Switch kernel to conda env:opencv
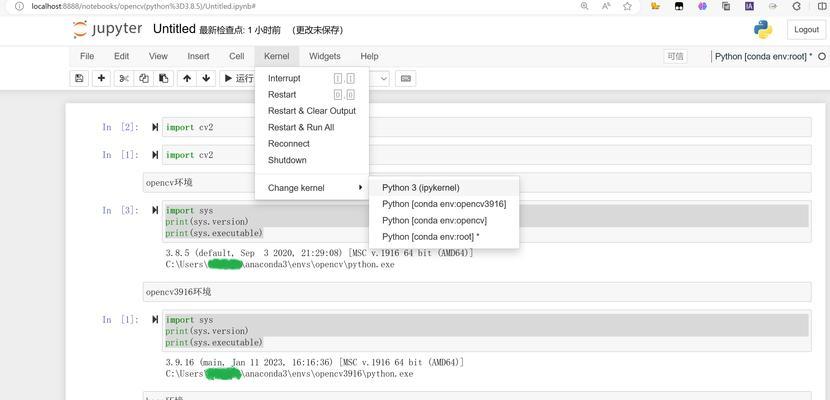 444,221
